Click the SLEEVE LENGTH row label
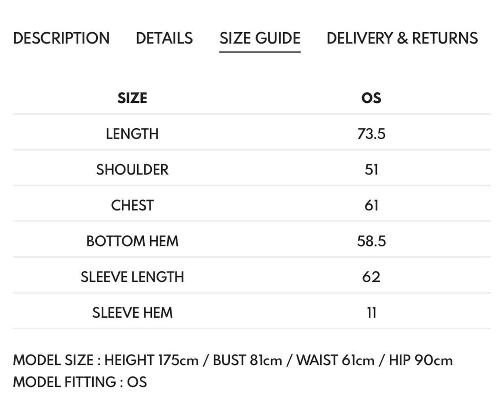 132,277
